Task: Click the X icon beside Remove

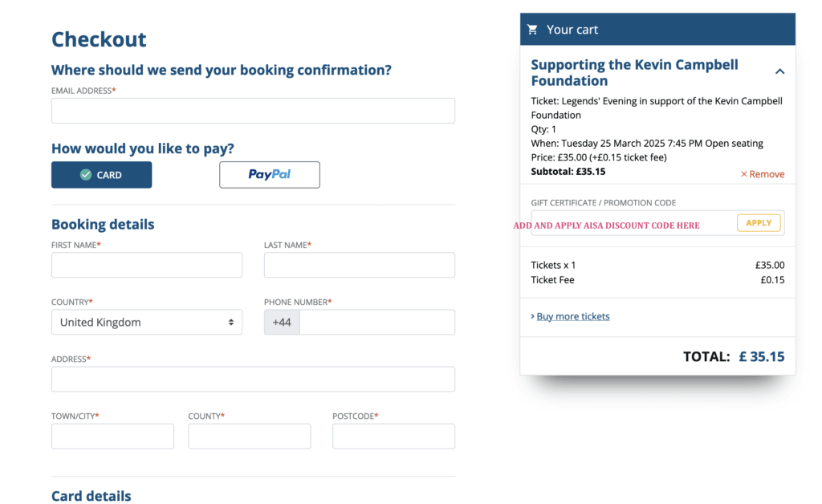Action: (x=743, y=174)
